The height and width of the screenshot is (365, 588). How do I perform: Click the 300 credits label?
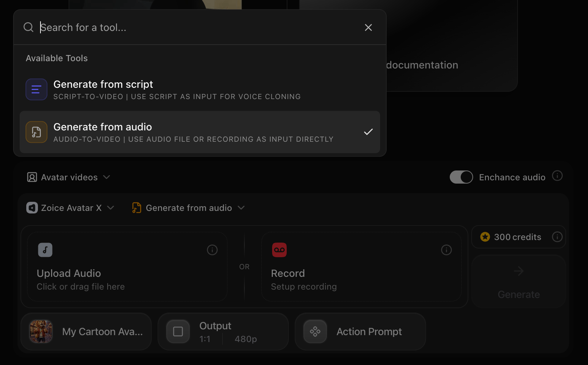[x=518, y=237]
